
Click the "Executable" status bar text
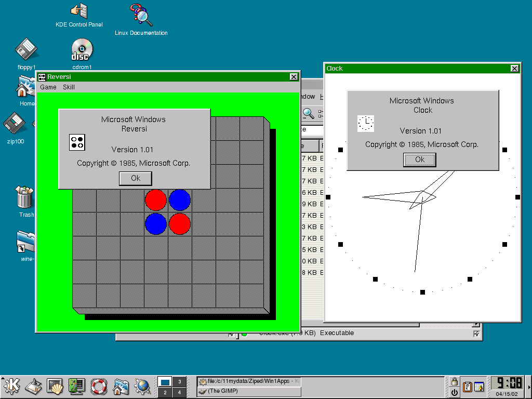pos(337,333)
